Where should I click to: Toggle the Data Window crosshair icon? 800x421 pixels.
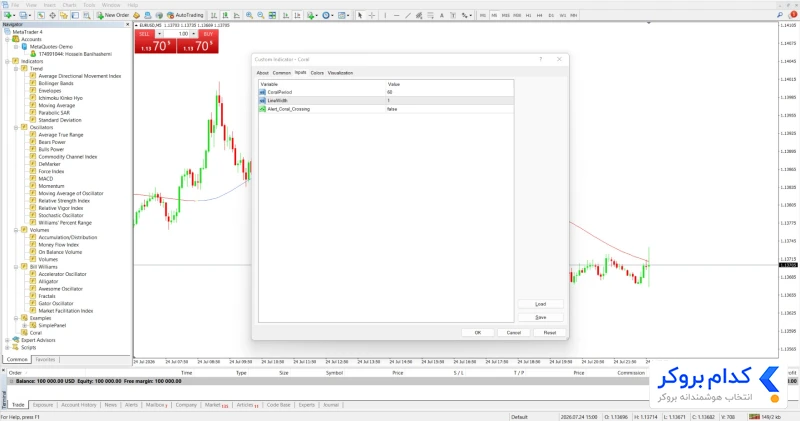(x=53, y=15)
